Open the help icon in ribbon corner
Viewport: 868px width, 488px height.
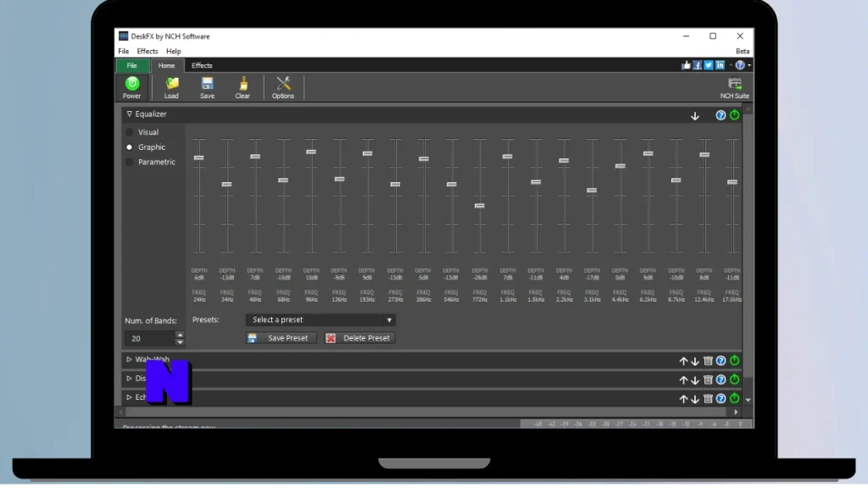click(x=740, y=65)
